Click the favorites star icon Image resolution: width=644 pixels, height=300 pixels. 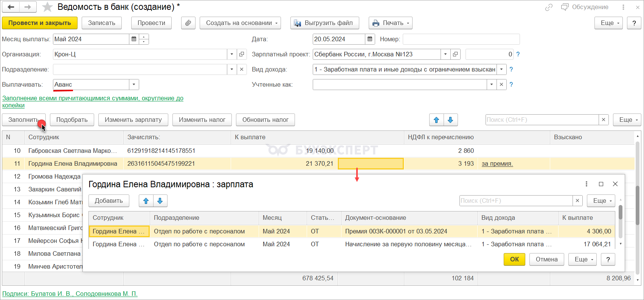click(x=47, y=7)
